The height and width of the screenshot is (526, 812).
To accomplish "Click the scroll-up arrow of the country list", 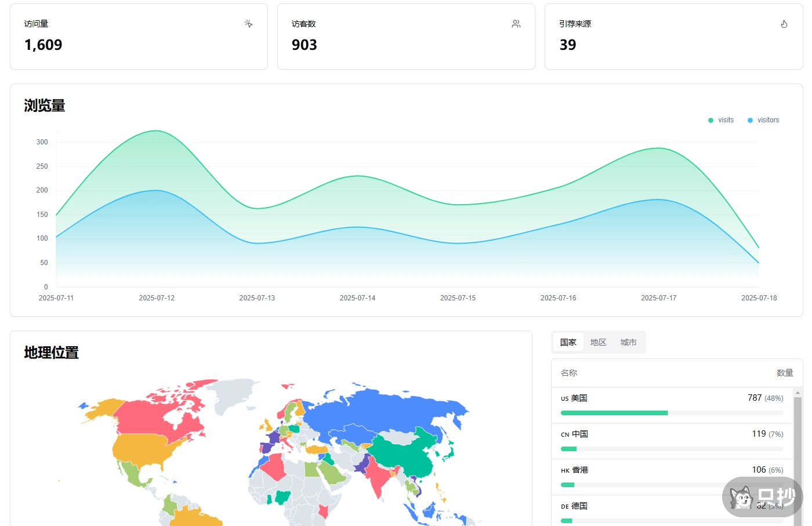I will (797, 393).
